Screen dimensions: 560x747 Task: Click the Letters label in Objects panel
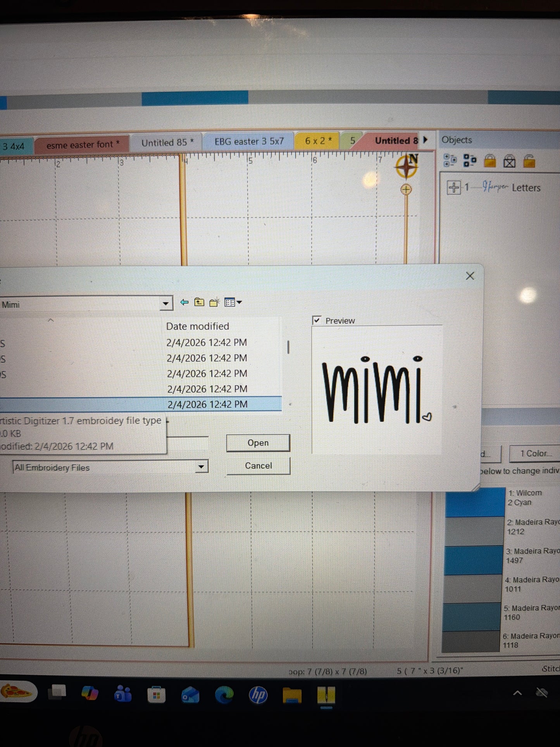pyautogui.click(x=526, y=188)
